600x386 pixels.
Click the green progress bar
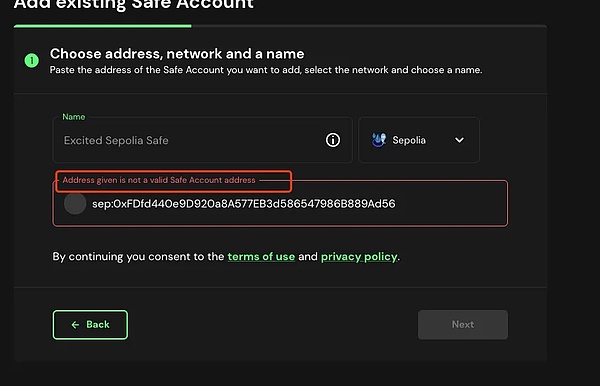[103, 26]
